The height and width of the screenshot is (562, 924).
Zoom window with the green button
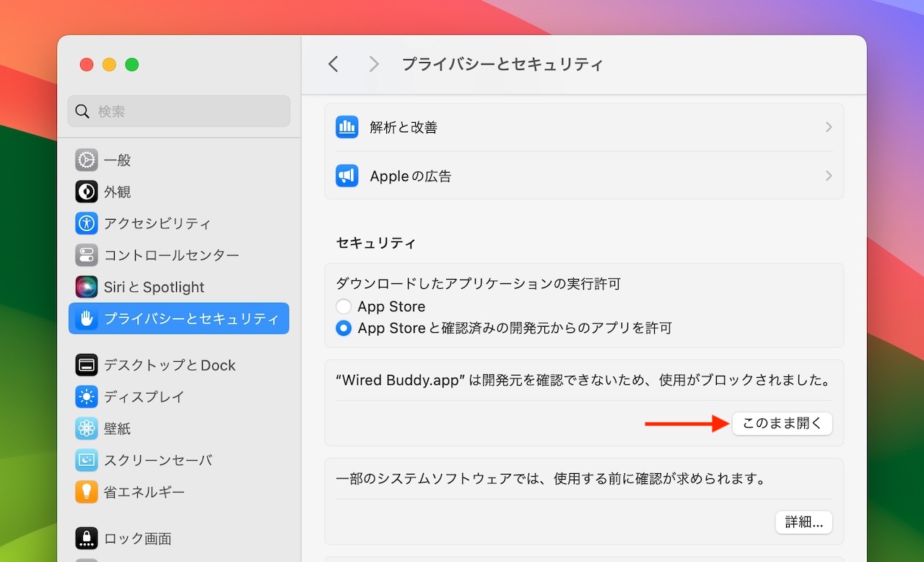click(131, 64)
